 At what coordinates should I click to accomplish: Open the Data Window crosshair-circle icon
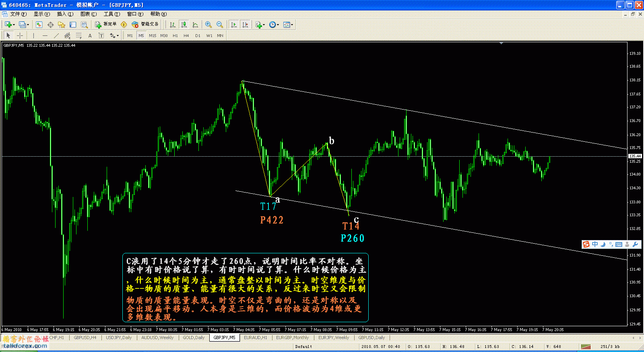pos(50,25)
